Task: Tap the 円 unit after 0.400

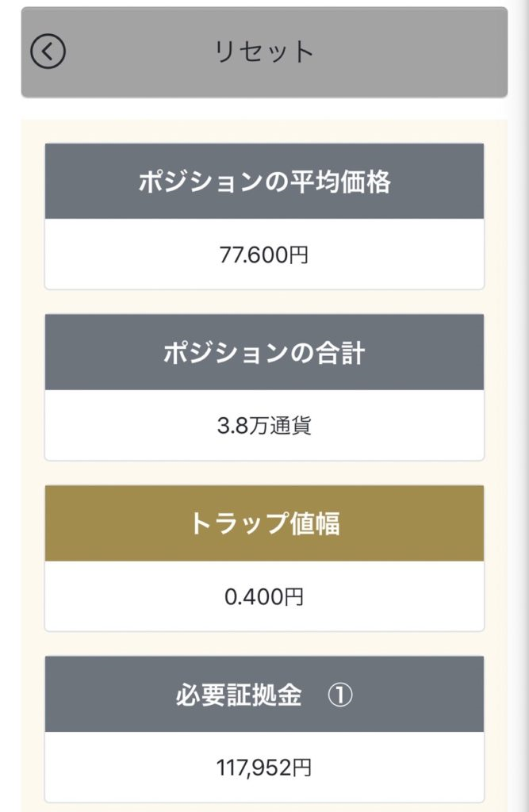Action: pos(294,596)
